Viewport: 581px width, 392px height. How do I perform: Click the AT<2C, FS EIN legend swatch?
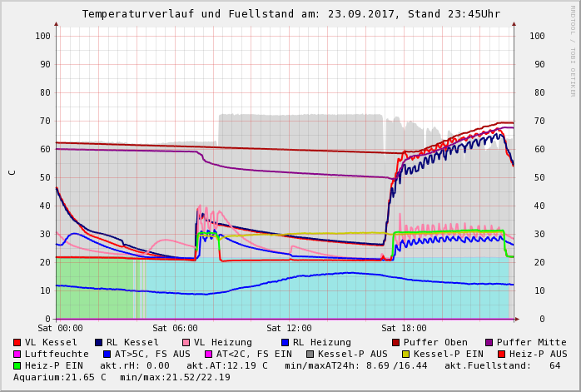click(x=208, y=354)
